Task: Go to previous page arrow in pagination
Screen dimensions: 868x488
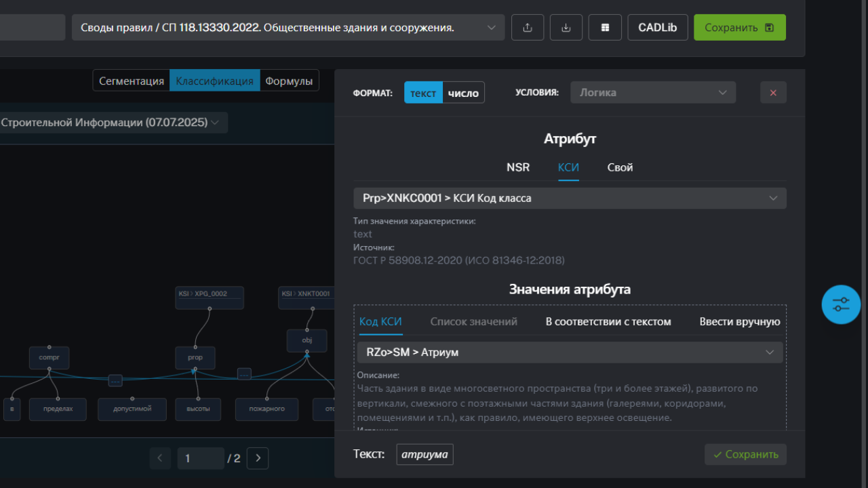Action: click(x=160, y=458)
